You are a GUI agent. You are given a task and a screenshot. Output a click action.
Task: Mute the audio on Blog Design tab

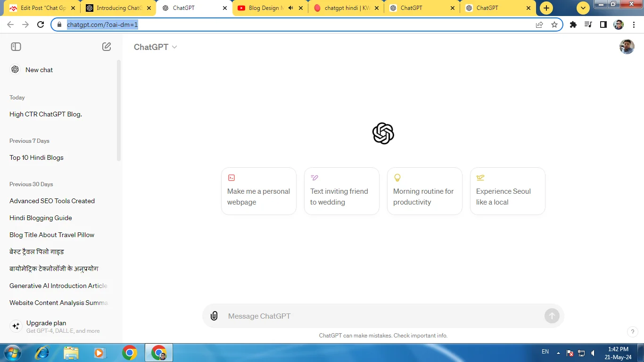(x=290, y=8)
